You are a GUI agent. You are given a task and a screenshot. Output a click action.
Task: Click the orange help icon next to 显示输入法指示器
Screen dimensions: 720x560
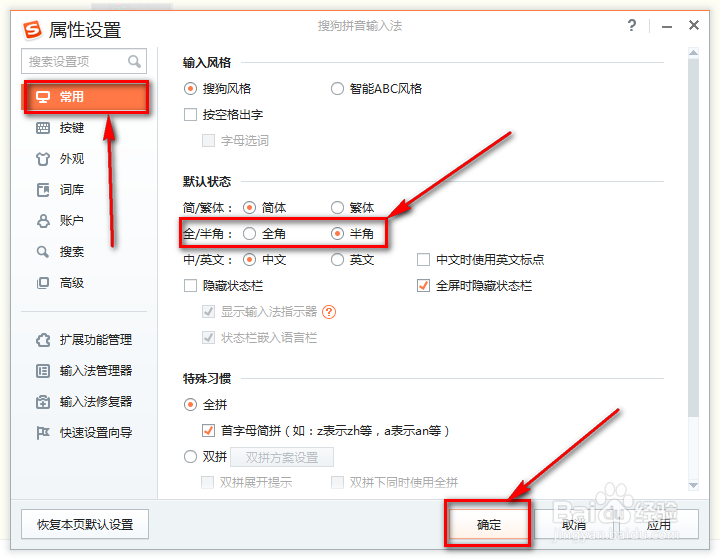tap(329, 312)
